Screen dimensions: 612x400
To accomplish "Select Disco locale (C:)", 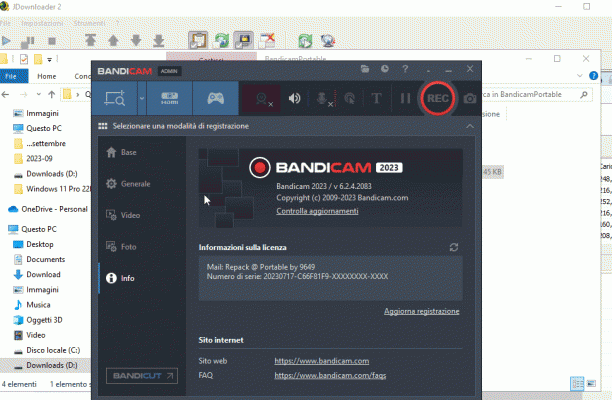I will pyautogui.click(x=46, y=350).
